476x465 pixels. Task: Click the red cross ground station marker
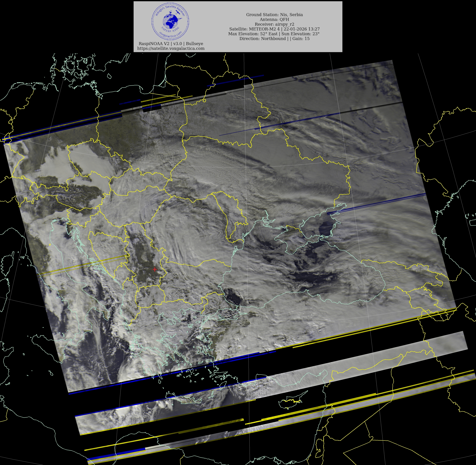coord(155,269)
